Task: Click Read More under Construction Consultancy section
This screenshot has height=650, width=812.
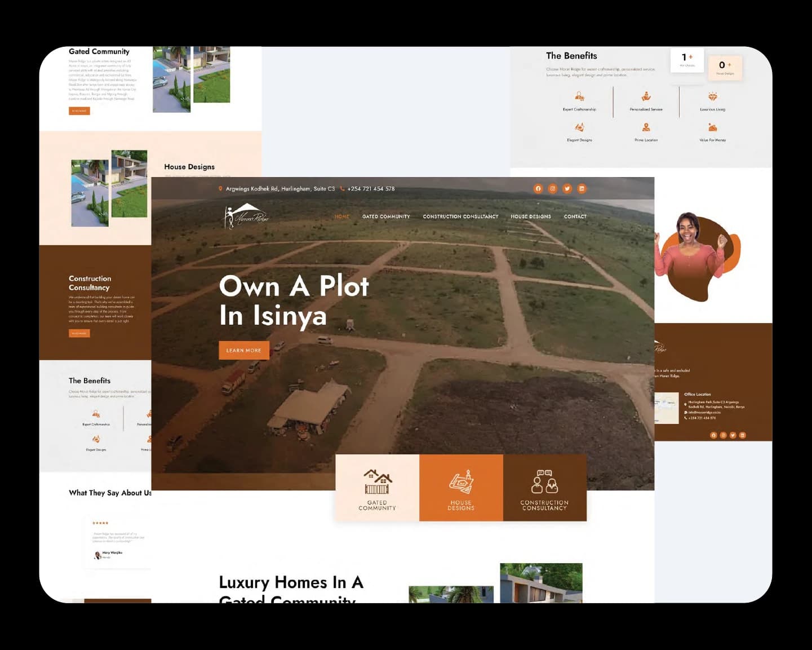Action: (79, 333)
